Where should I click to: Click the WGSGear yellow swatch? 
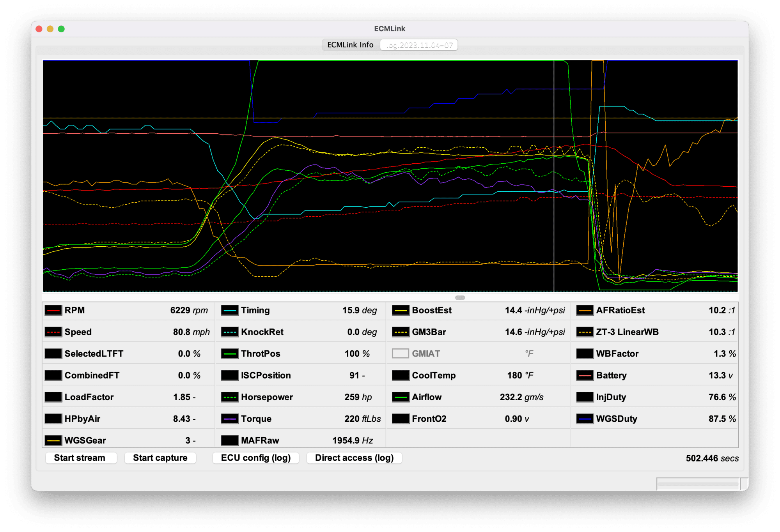pos(53,440)
